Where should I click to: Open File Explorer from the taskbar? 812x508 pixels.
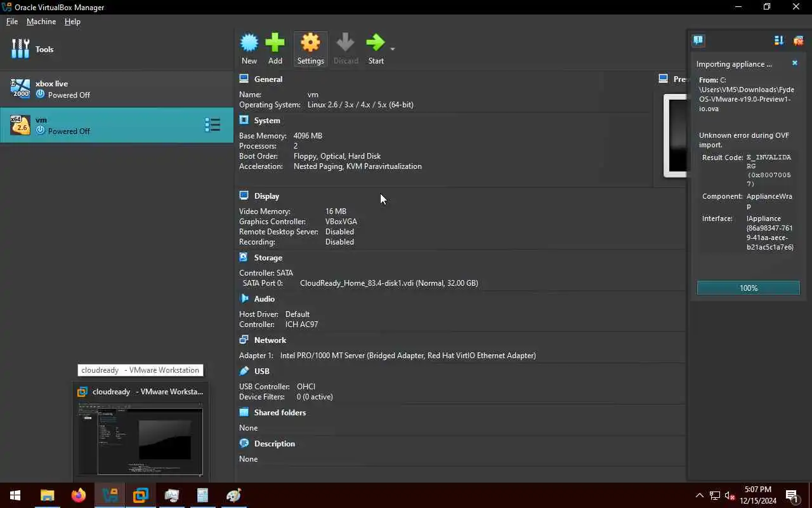[x=47, y=495]
